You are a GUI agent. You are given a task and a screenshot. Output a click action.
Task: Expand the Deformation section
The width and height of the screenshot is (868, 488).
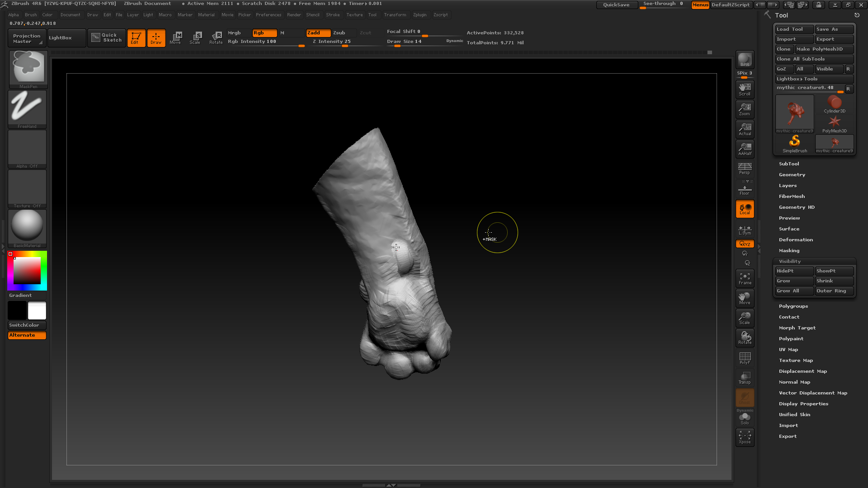tap(796, 240)
